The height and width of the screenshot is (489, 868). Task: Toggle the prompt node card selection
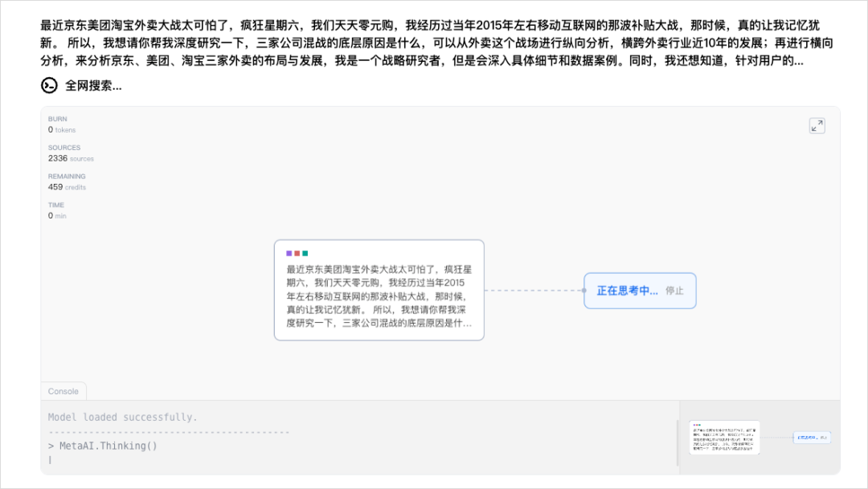click(x=378, y=289)
